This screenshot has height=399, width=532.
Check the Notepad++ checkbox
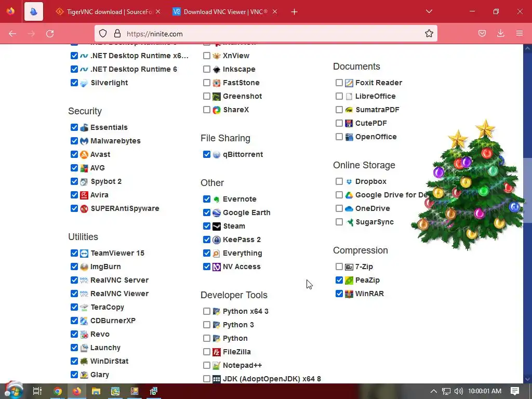click(207, 365)
